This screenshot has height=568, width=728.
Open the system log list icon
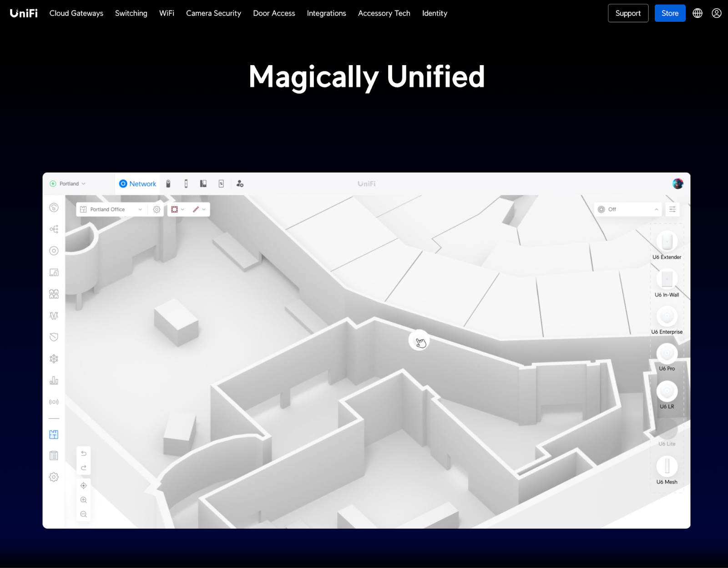point(54,456)
